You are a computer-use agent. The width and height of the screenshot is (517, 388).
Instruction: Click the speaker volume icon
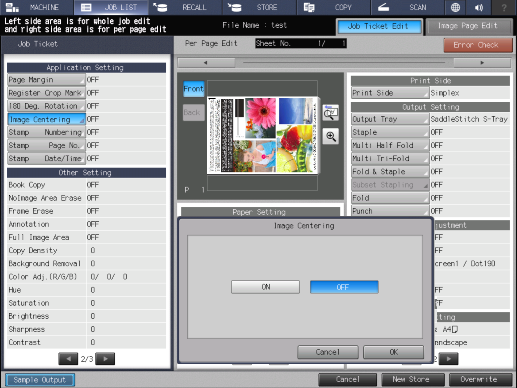pos(479,7)
